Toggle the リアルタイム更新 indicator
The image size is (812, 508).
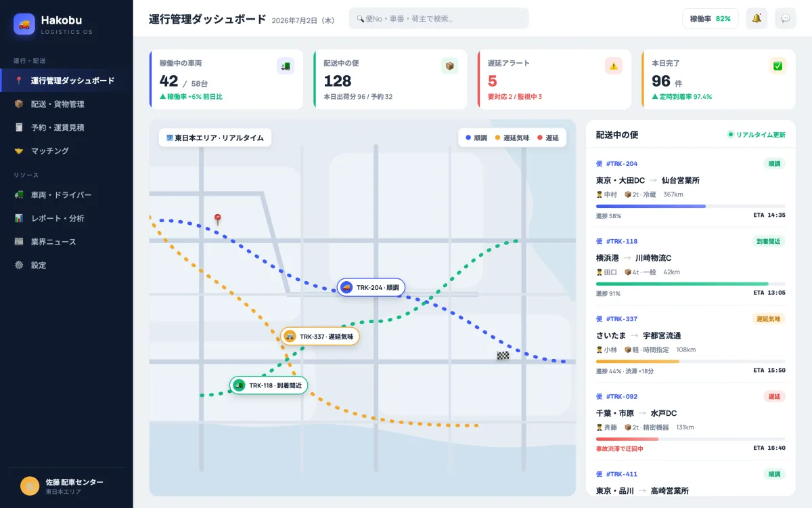tap(757, 135)
